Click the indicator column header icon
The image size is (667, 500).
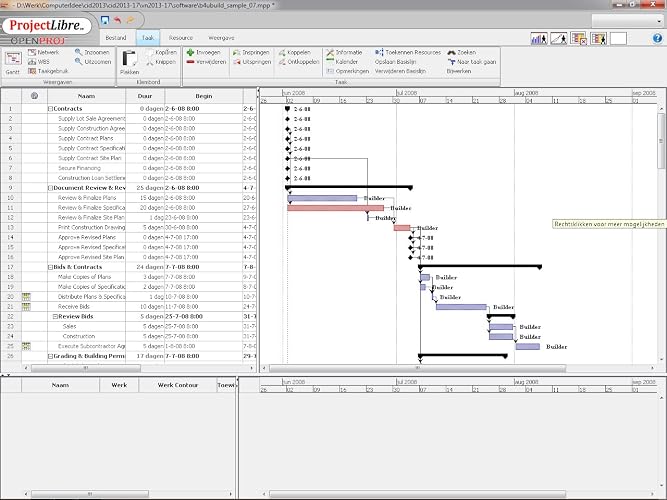[34, 96]
